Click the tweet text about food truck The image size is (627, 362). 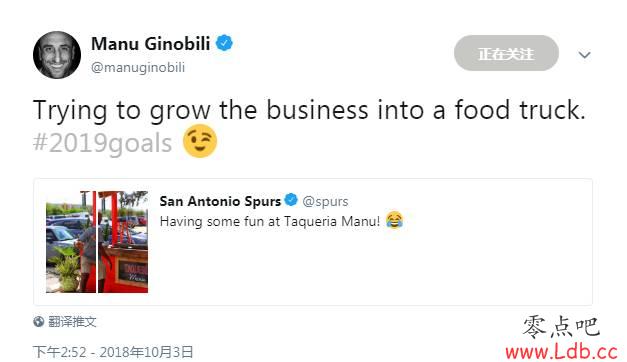309,110
